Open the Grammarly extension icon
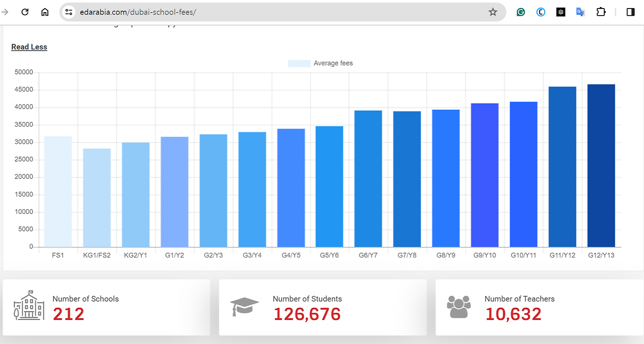Viewport: 644px width, 344px height. 521,12
